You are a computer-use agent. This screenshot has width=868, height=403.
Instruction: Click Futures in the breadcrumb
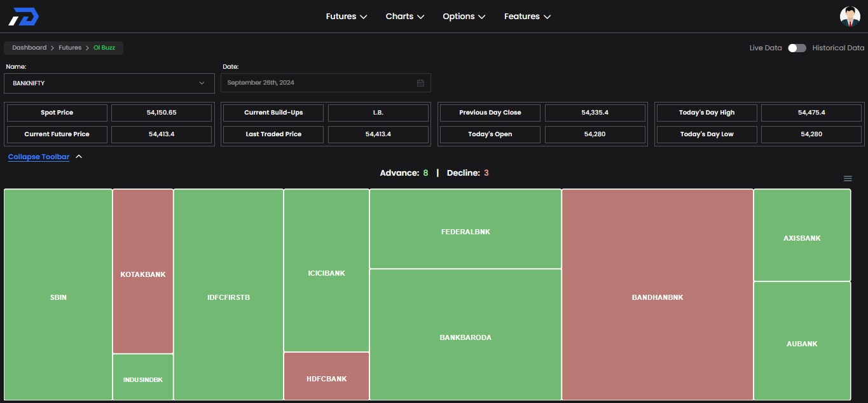(70, 48)
